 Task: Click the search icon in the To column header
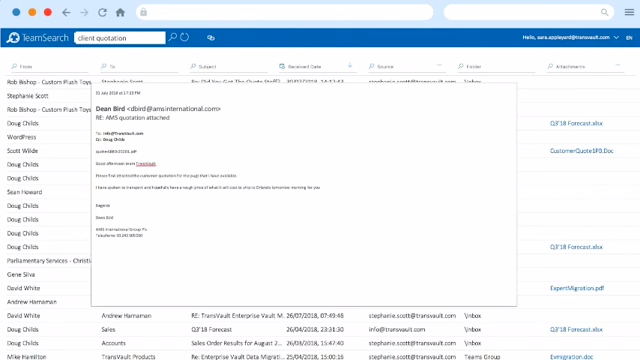tap(104, 66)
